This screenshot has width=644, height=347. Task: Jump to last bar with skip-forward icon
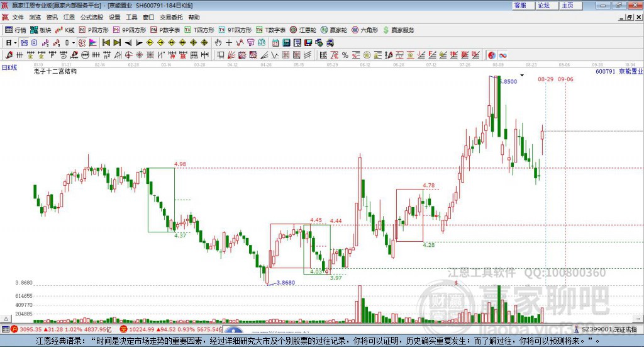coord(117,43)
